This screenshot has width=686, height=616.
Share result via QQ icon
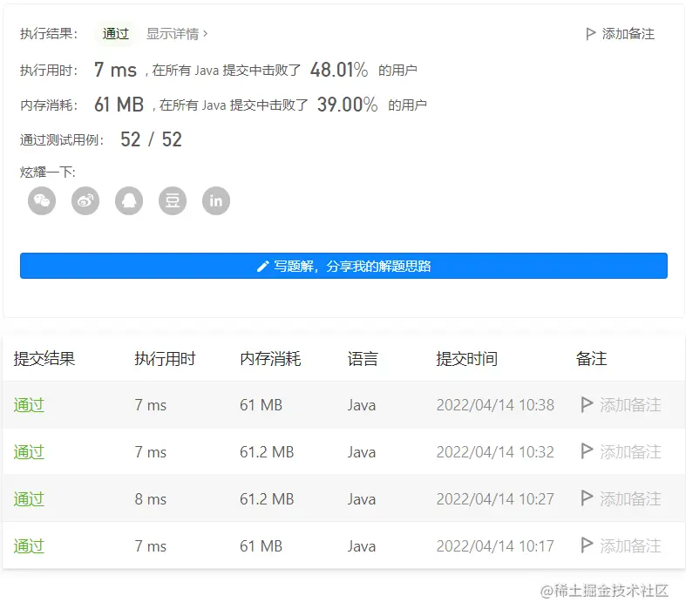click(129, 201)
